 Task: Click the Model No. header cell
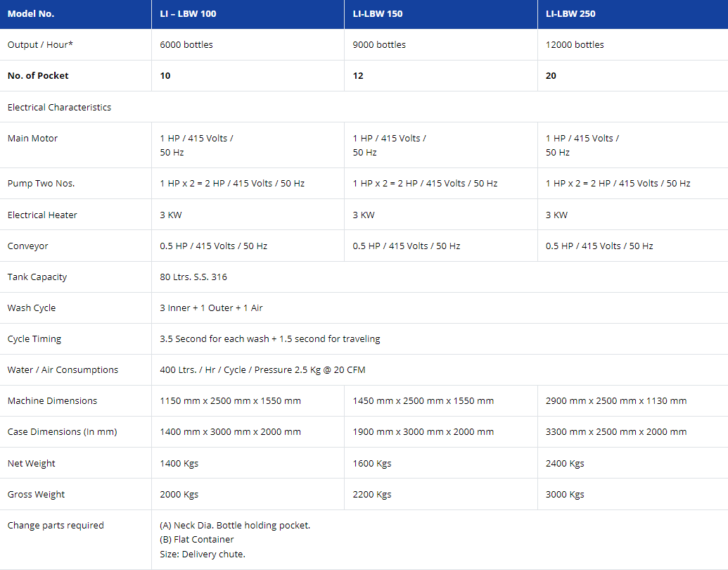pyautogui.click(x=31, y=14)
